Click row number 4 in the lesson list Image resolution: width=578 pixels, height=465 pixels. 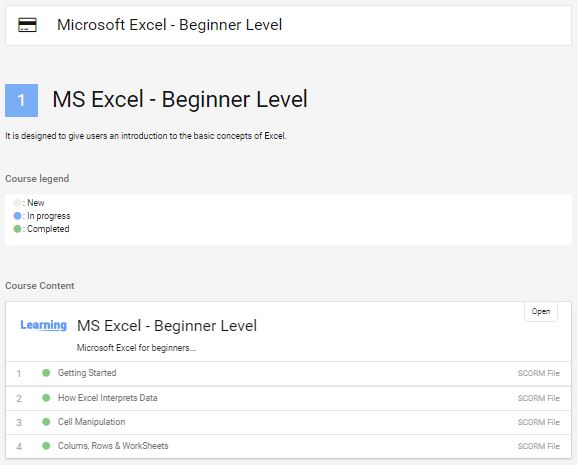pyautogui.click(x=19, y=447)
